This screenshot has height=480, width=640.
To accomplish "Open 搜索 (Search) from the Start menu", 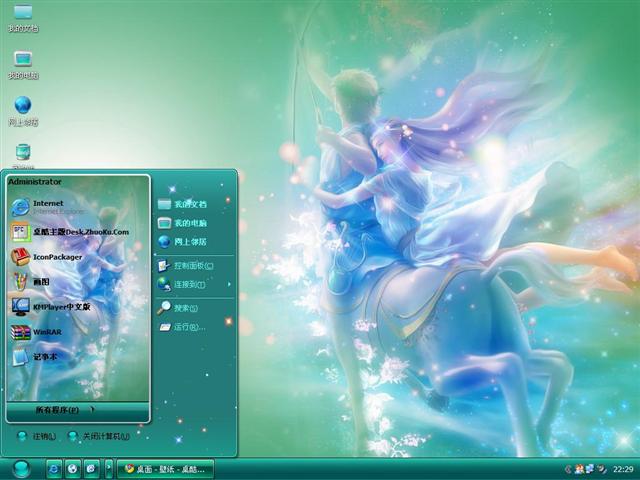I will [x=184, y=308].
